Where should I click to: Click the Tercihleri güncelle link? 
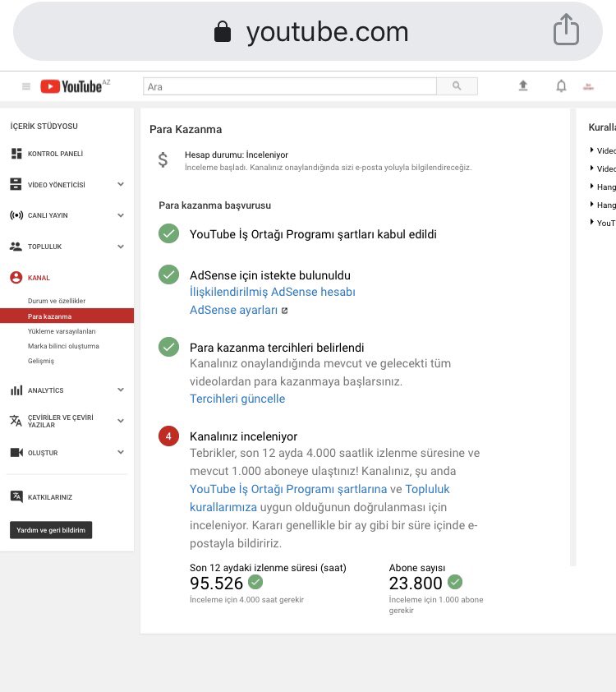237,399
